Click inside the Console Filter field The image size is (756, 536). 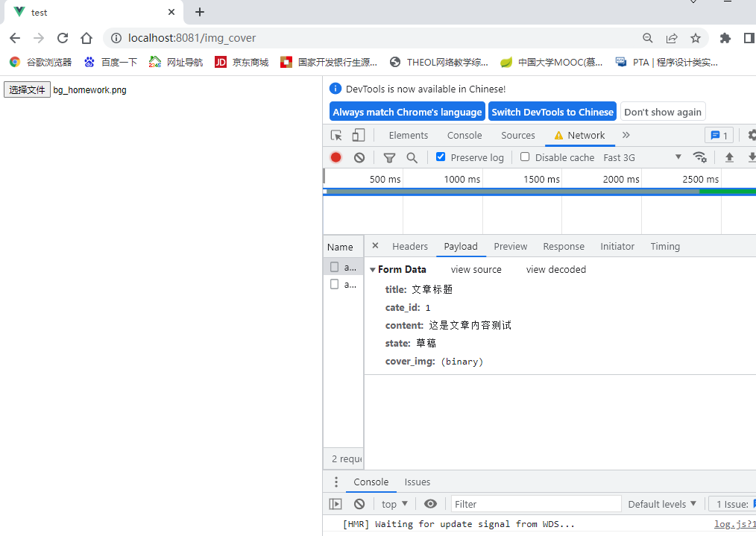[x=535, y=504]
